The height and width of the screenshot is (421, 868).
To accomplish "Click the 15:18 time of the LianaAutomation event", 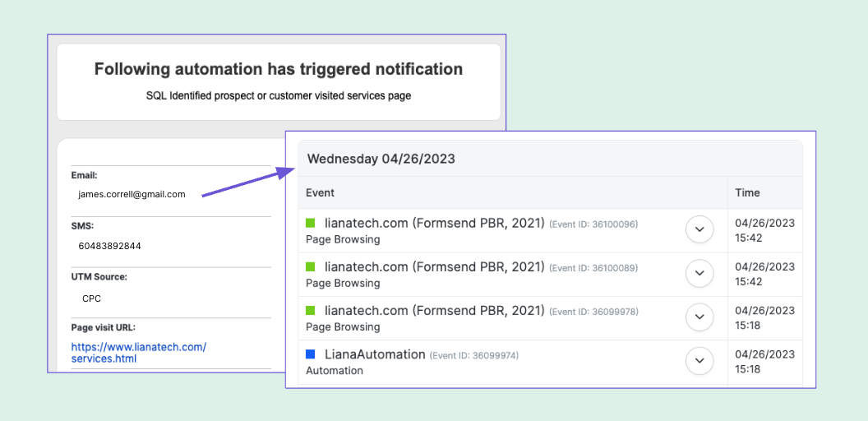I will [747, 369].
